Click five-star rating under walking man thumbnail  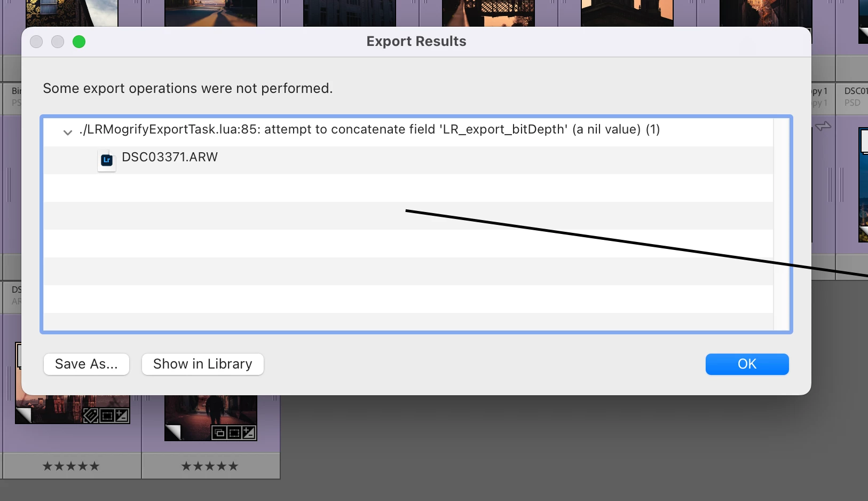click(210, 466)
